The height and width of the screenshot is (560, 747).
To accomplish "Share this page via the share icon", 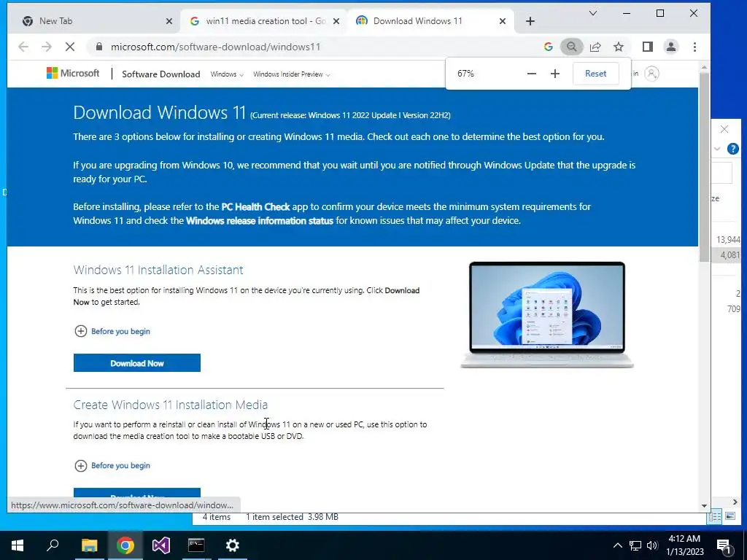I will 595,47.
